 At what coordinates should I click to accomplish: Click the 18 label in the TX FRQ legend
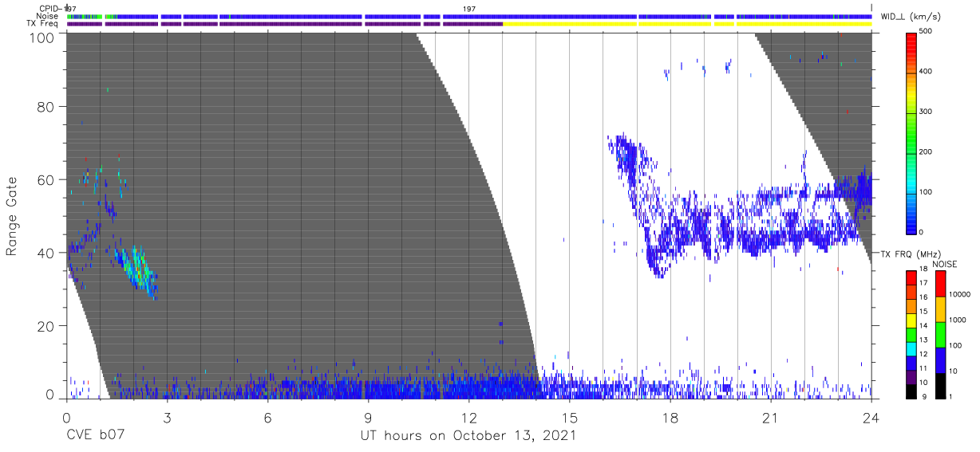923,270
